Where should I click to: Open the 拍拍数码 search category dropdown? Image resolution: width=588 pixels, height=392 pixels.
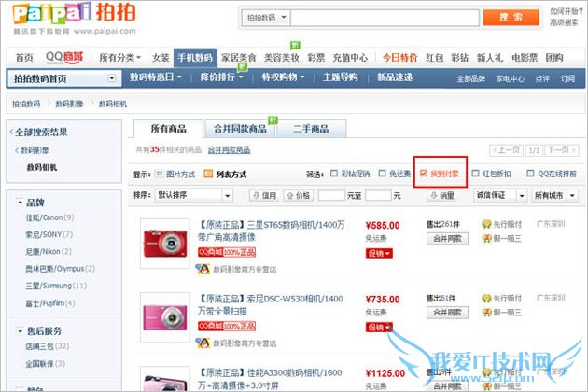point(265,17)
